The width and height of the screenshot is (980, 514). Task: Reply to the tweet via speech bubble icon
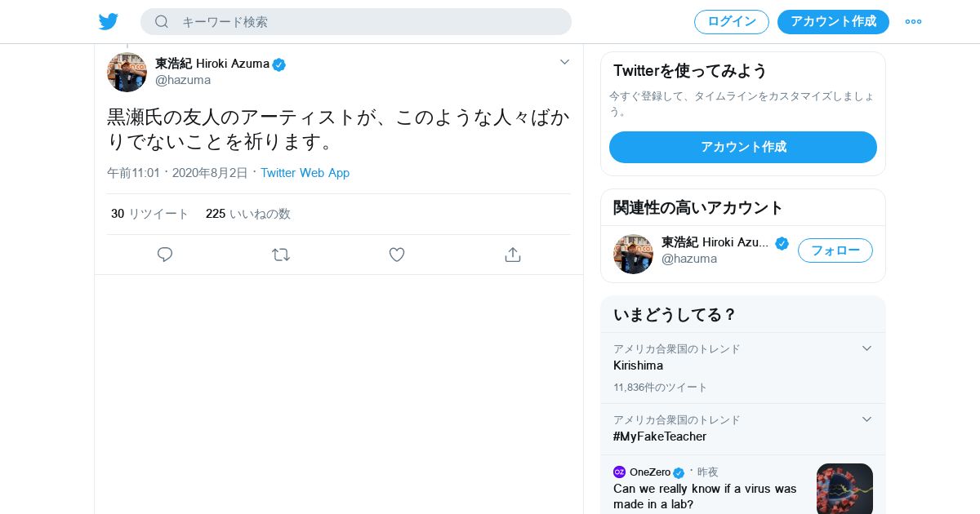point(165,255)
